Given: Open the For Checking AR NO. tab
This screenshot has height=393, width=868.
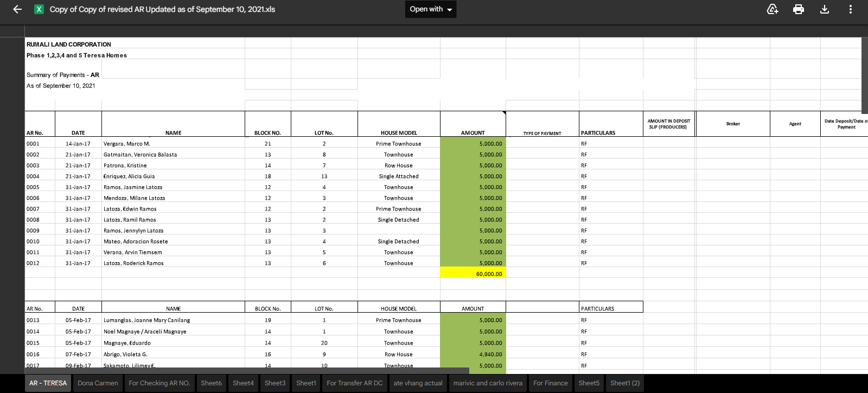Looking at the screenshot, I should (159, 383).
